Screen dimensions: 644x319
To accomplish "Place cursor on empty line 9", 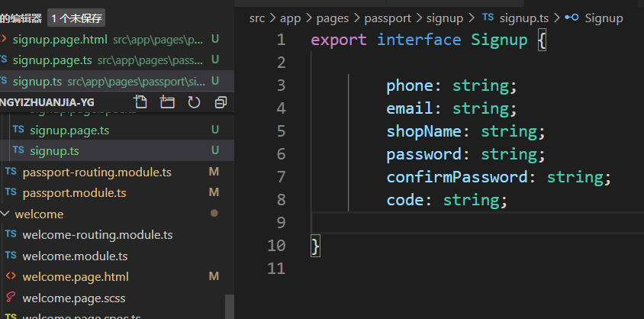I will (476, 223).
